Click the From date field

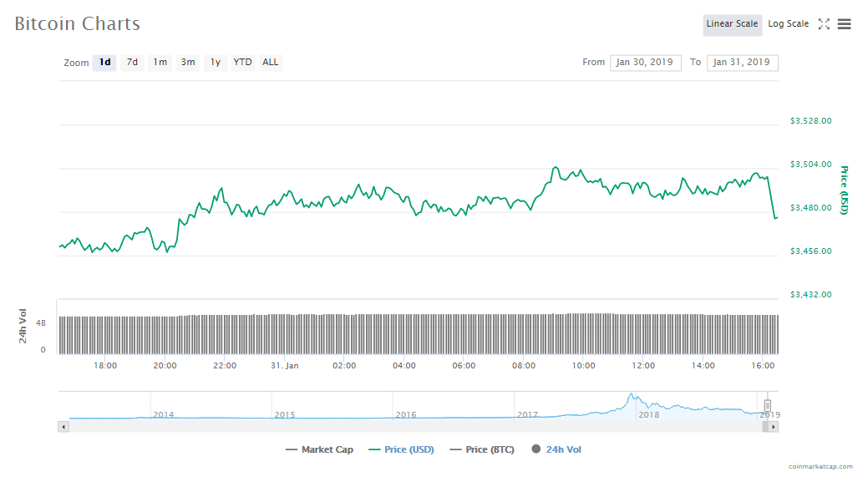coord(646,63)
